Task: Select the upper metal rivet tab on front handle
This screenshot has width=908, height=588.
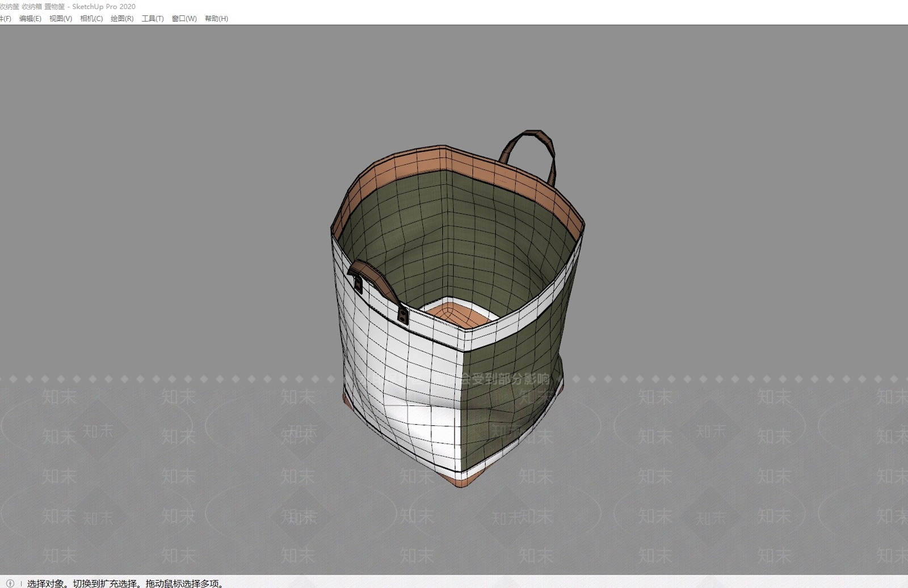Action: pos(359,284)
